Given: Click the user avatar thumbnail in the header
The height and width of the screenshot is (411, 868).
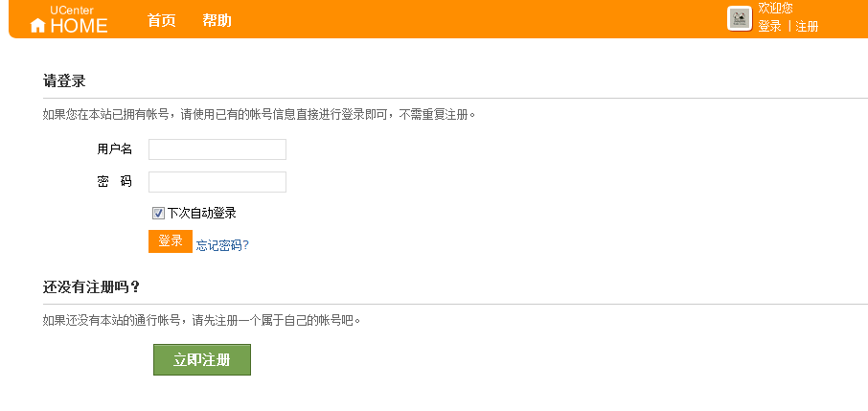Looking at the screenshot, I should (x=740, y=19).
